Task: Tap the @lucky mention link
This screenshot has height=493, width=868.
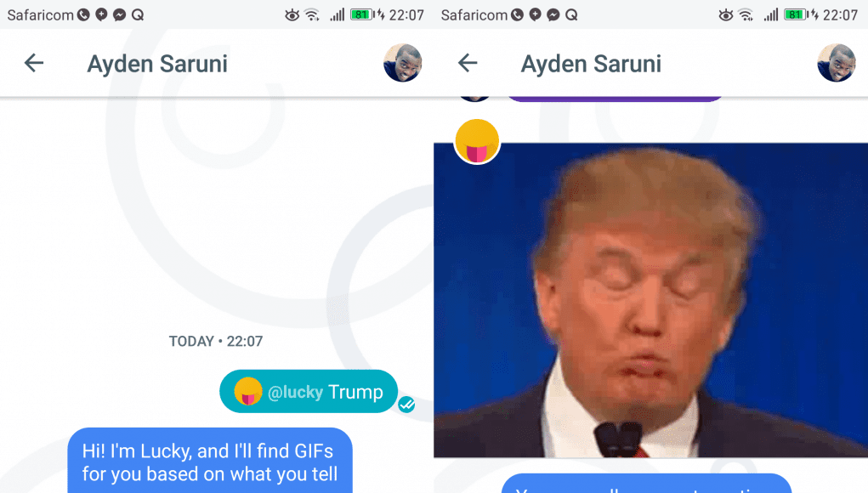Action: coord(295,393)
